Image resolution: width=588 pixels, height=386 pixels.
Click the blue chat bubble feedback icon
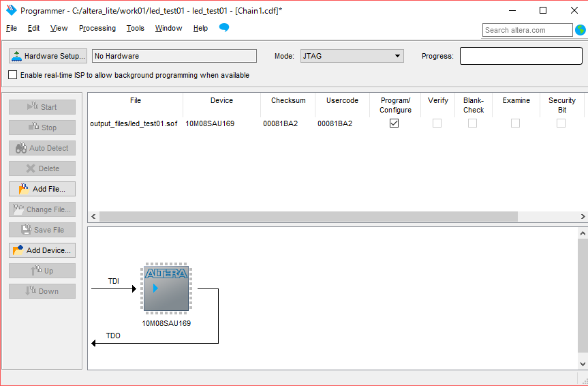(224, 28)
